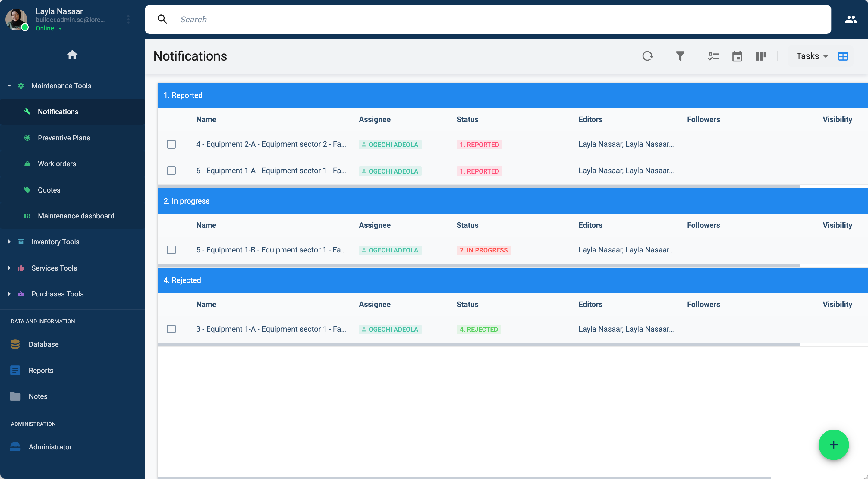Click 1. REPORTED status tag on 6 - Equipment 1-A row

479,171
